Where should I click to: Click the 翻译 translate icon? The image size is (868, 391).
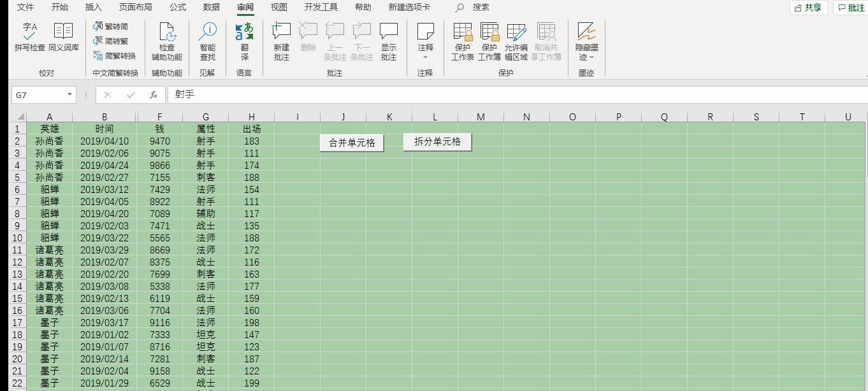click(x=245, y=37)
